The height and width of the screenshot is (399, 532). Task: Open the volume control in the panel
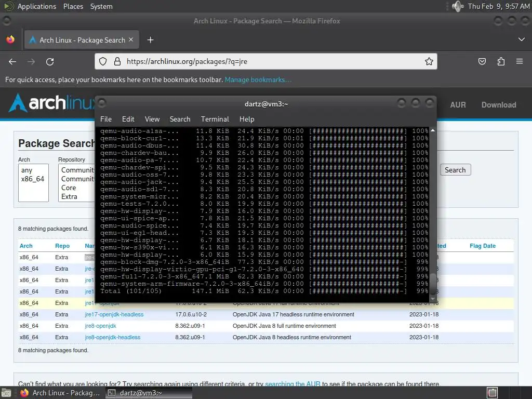coord(458,6)
